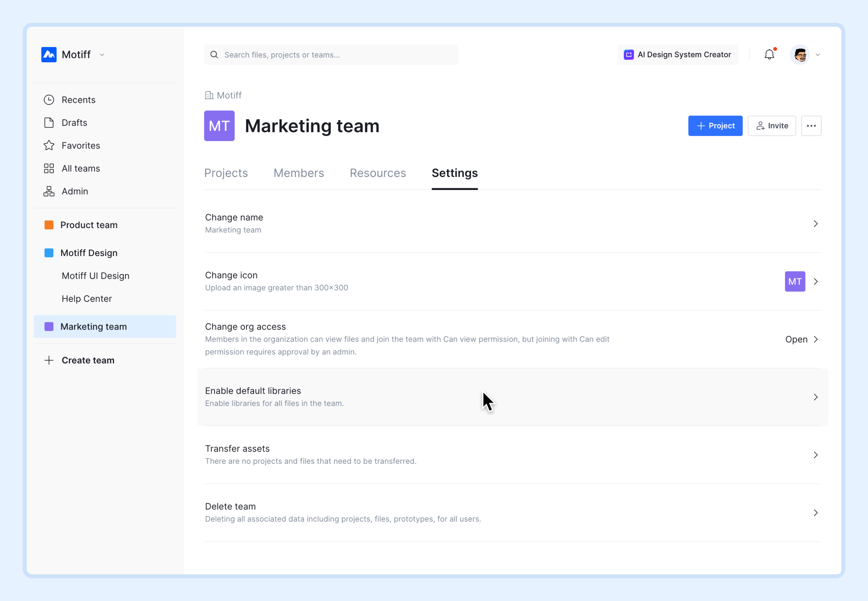The image size is (868, 601).
Task: Click the Drafts file icon
Action: click(49, 123)
